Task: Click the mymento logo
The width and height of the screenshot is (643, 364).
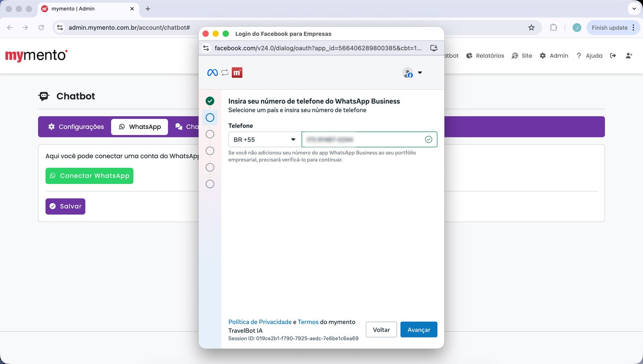Action: pos(37,55)
